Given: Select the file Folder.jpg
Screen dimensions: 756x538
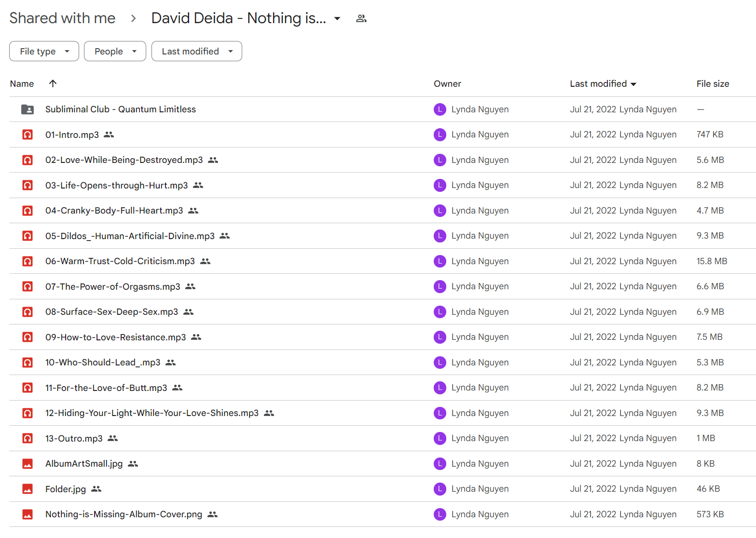Looking at the screenshot, I should point(66,489).
